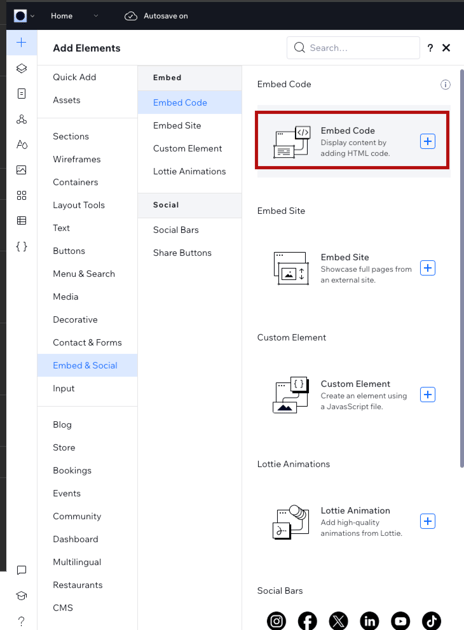The height and width of the screenshot is (630, 464).
Task: Click the Search field in Add Elements
Action: pos(353,48)
